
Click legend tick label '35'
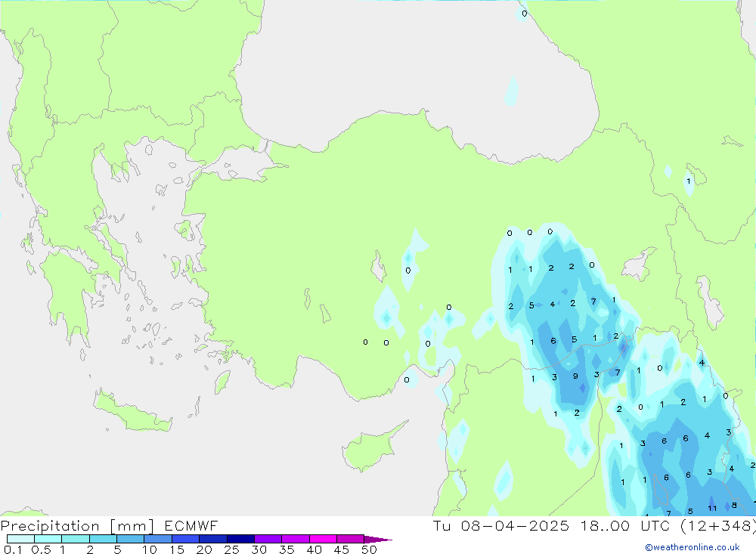click(x=287, y=549)
